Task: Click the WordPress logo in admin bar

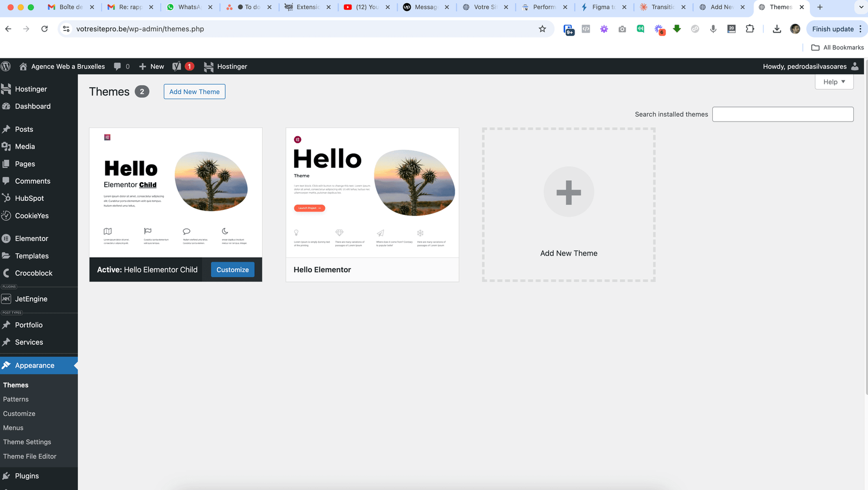Action: (6, 66)
